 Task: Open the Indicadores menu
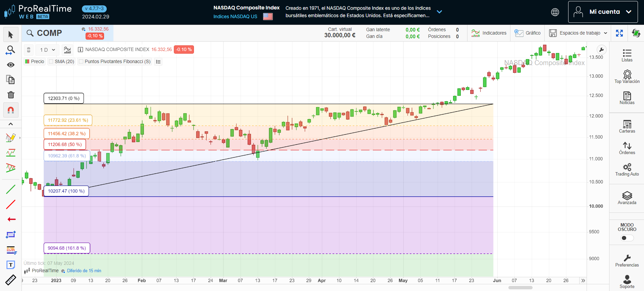489,33
